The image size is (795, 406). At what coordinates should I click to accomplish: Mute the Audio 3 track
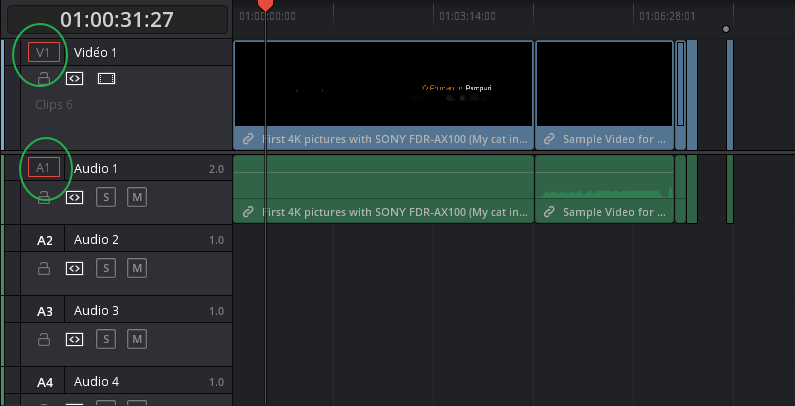[137, 339]
